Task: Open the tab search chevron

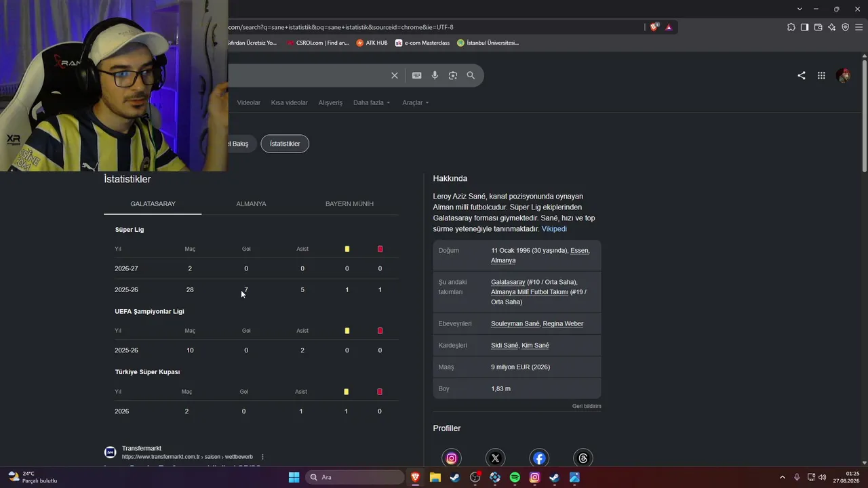Action: click(x=800, y=9)
